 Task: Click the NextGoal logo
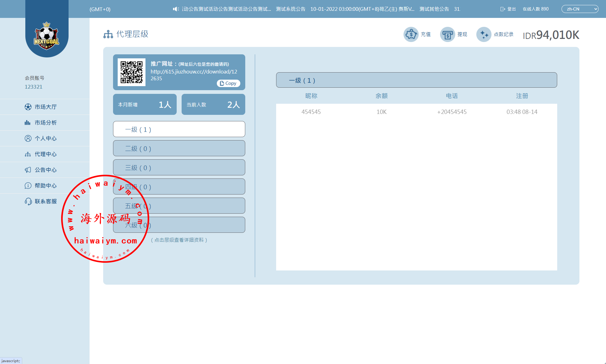pyautogui.click(x=47, y=36)
